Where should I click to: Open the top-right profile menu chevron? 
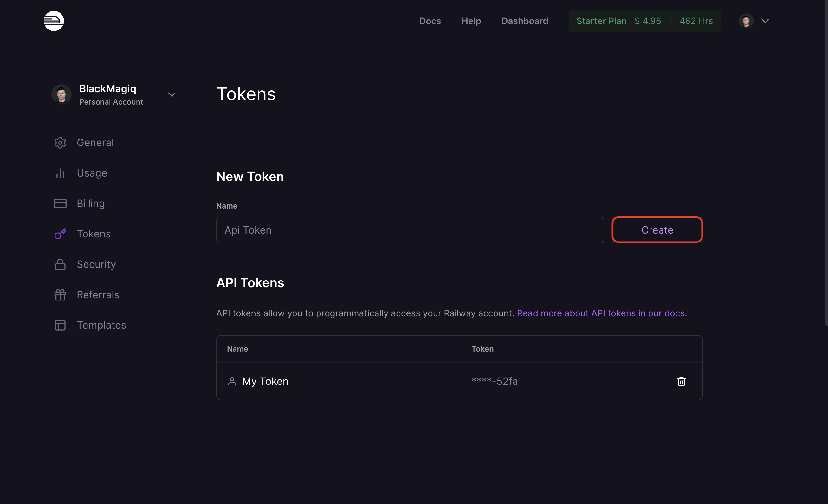765,21
